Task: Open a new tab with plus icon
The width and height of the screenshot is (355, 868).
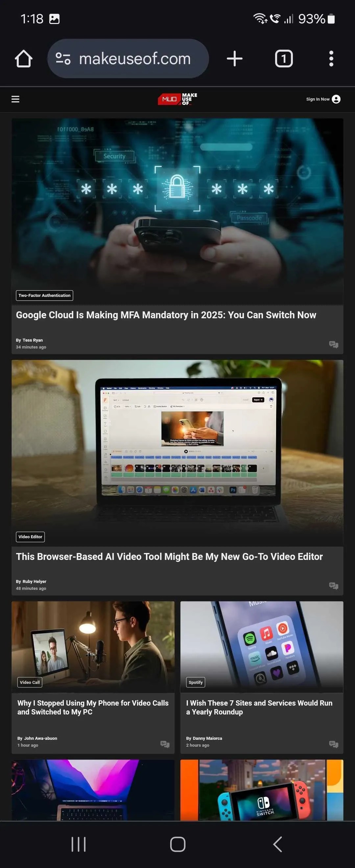Action: point(234,59)
